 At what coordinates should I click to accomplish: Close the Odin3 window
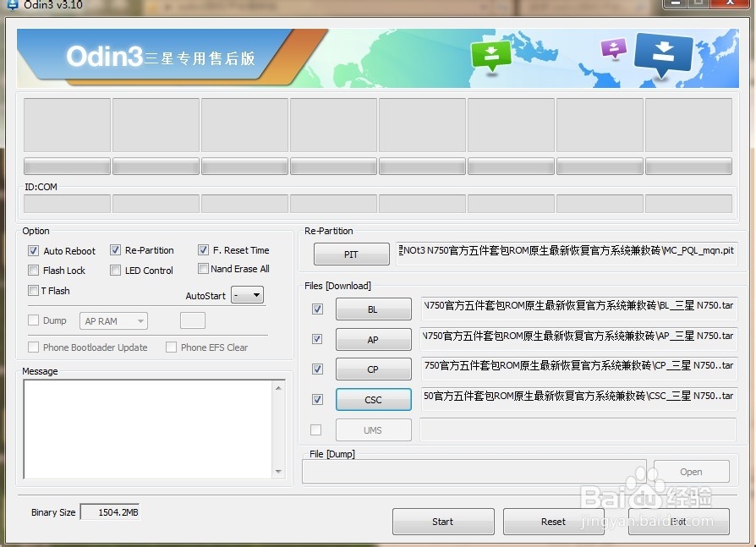(731, 3)
